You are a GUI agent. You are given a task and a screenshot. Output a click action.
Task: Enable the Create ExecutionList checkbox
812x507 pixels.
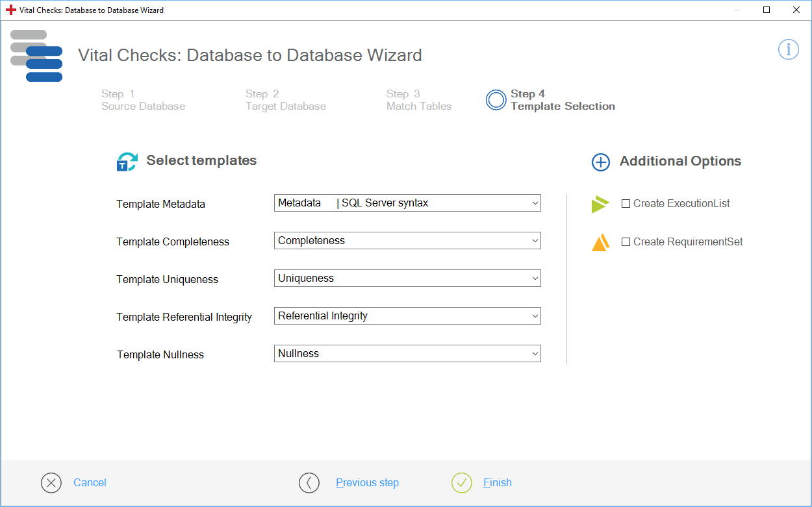click(x=626, y=204)
